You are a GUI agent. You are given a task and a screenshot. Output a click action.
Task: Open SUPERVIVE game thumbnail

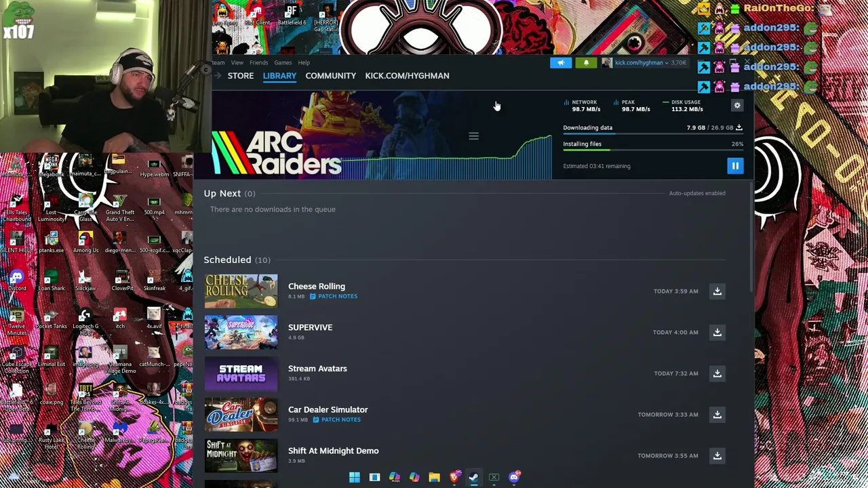tap(241, 332)
